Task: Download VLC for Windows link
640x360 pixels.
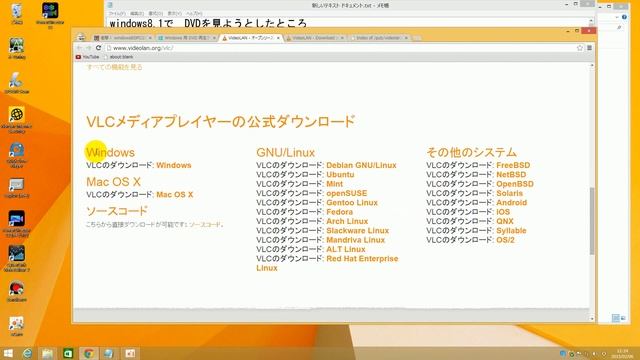Action: pos(173,165)
